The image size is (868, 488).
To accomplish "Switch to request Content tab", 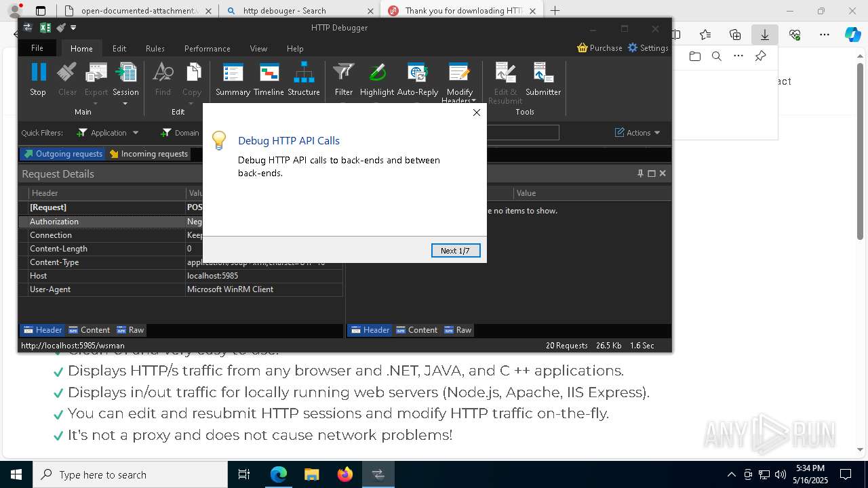I will (x=89, y=330).
